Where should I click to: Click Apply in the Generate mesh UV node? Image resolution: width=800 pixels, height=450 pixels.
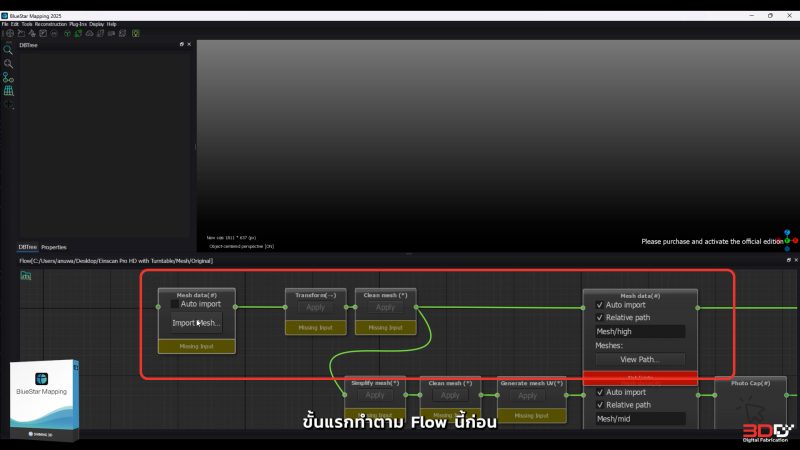pyautogui.click(x=528, y=395)
